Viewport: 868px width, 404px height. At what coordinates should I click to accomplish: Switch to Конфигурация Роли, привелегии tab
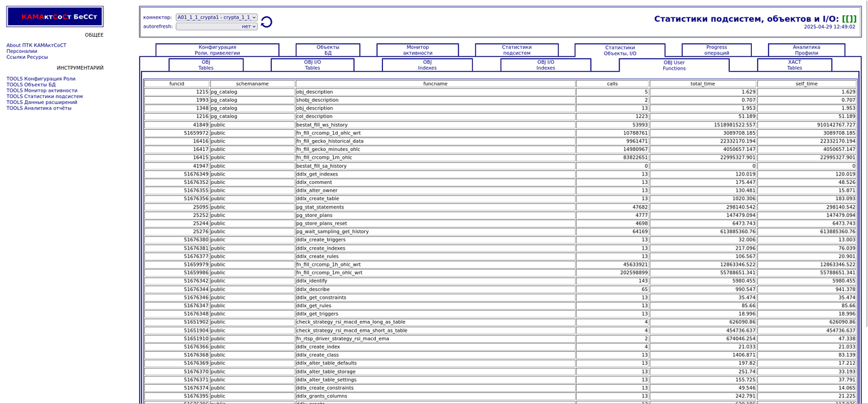217,50
